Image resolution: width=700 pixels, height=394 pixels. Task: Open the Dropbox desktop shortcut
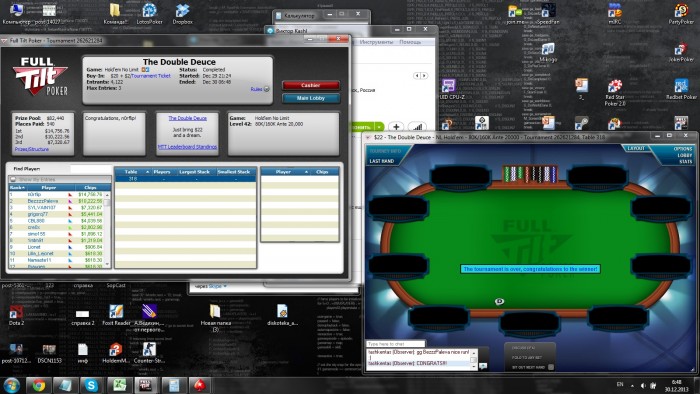[183, 13]
